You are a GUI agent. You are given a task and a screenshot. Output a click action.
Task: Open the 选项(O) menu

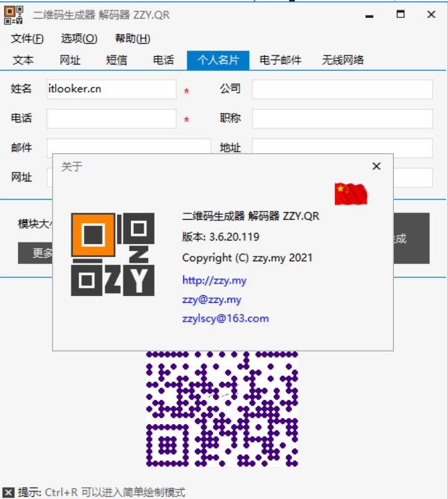pos(79,39)
